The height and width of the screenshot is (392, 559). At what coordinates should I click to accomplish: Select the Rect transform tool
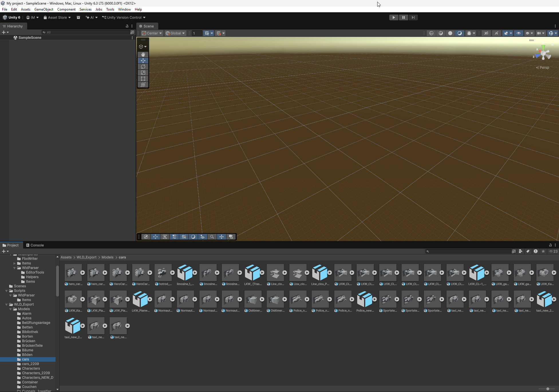[x=143, y=79]
